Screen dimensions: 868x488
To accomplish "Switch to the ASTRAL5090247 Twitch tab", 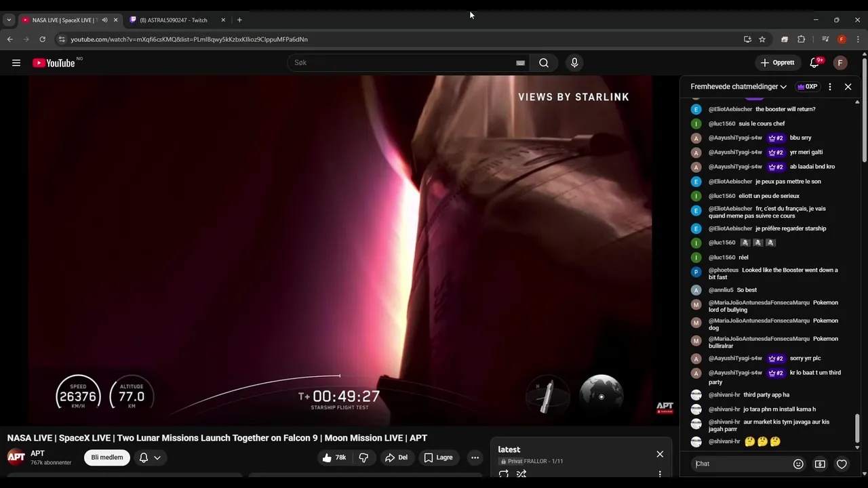I will click(173, 20).
